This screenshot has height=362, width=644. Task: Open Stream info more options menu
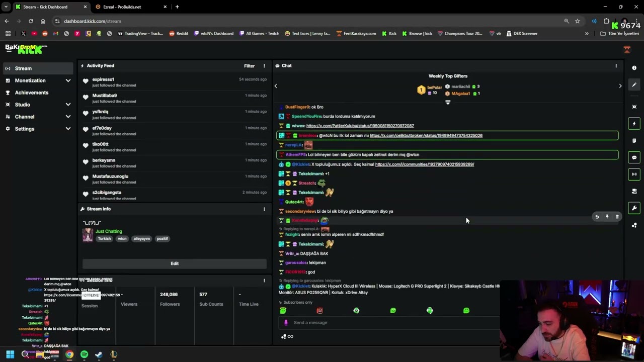click(264, 209)
